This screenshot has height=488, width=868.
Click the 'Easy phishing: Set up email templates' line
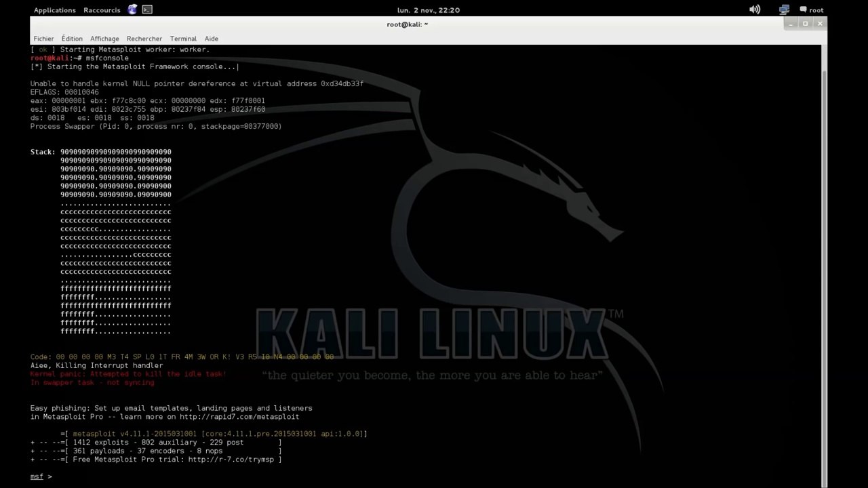[x=171, y=408]
